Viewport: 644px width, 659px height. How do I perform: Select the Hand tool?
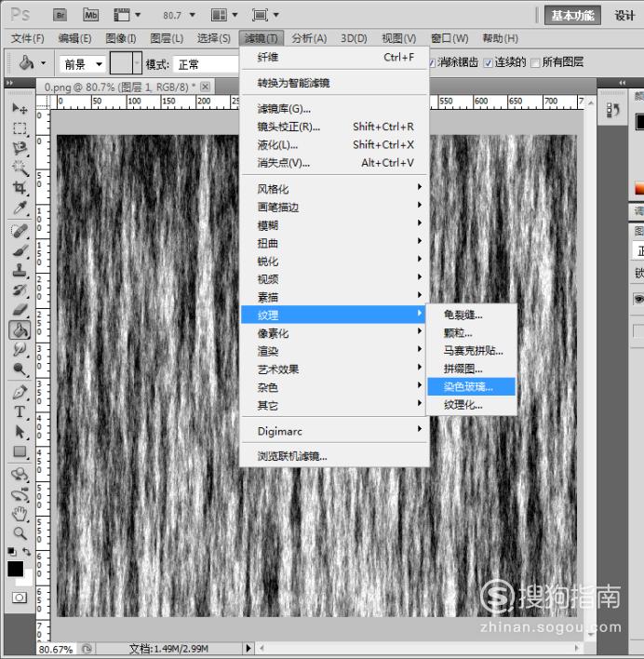[20, 514]
